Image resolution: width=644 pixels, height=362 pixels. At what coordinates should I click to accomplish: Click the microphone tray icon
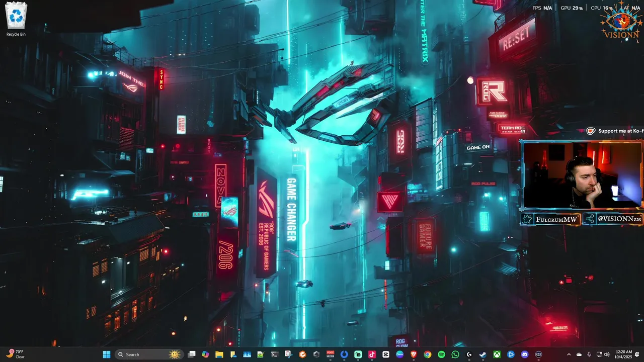(x=589, y=354)
